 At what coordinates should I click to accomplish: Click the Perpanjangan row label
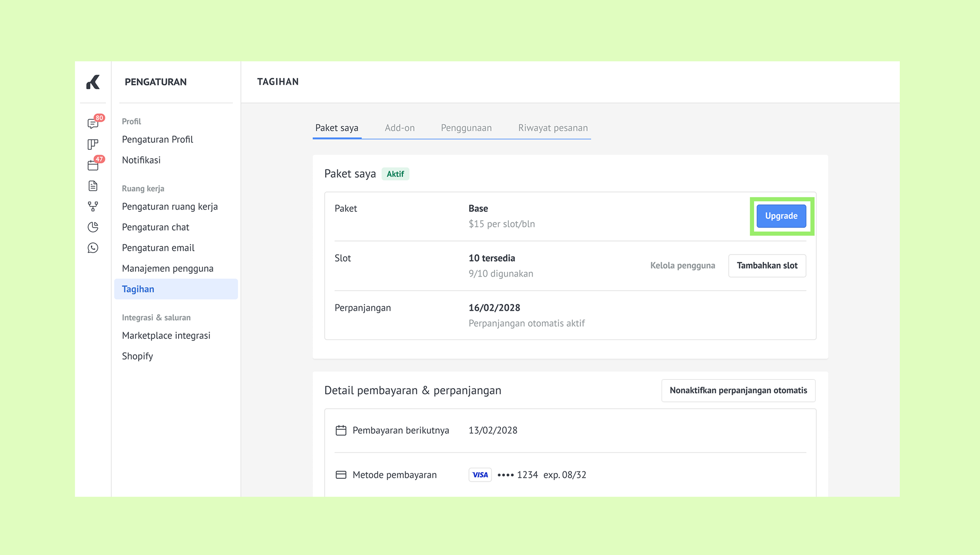(363, 308)
